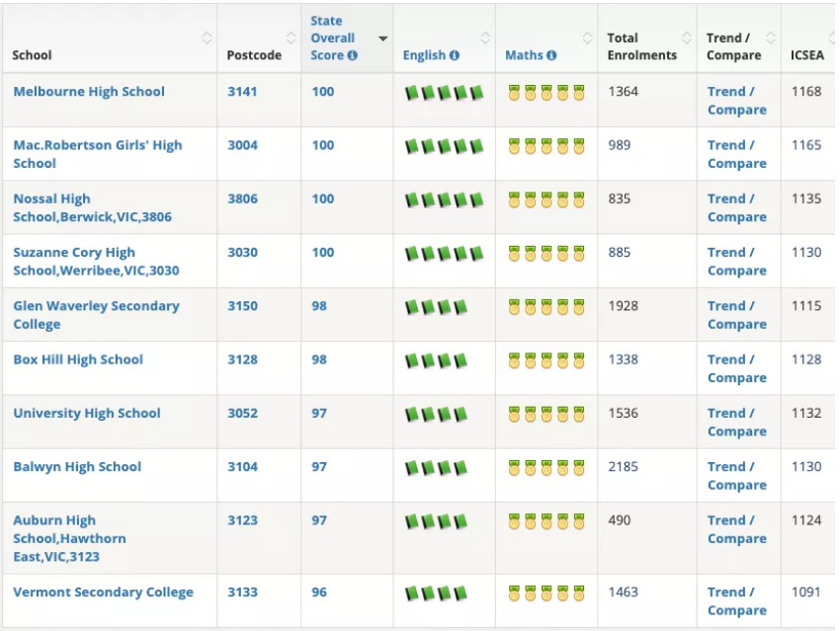Select score 98 for Glen Waverley

(319, 306)
